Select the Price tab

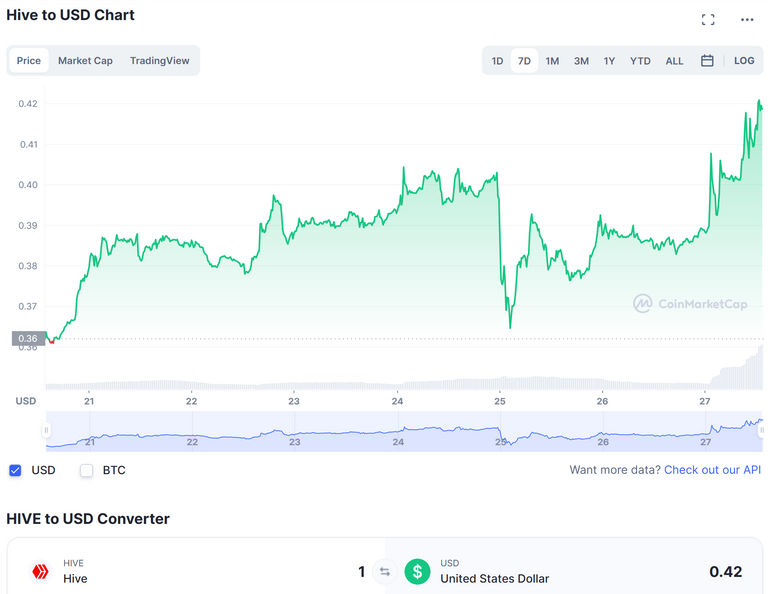pos(29,61)
